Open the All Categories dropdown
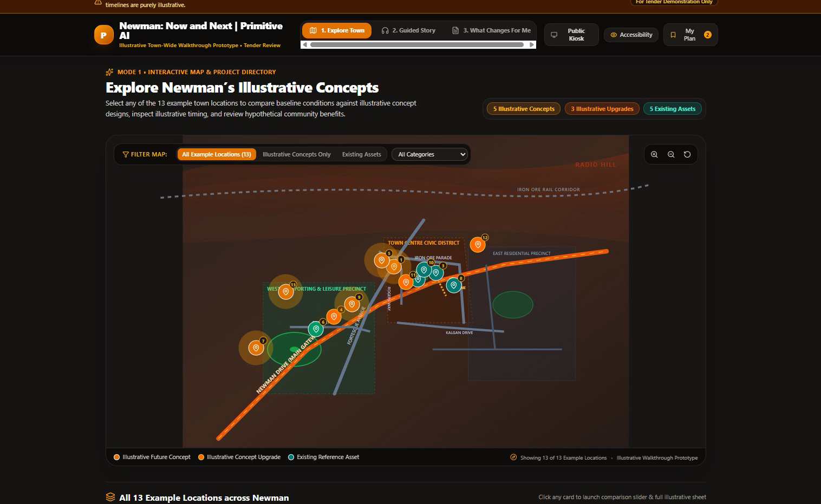The height and width of the screenshot is (504, 821). coord(430,154)
